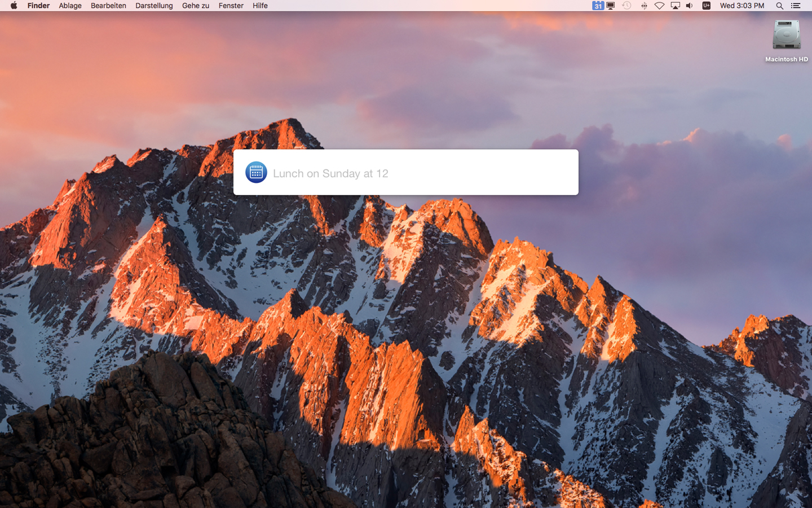Open the Gehe zu menu
This screenshot has width=812, height=508.
[195, 6]
